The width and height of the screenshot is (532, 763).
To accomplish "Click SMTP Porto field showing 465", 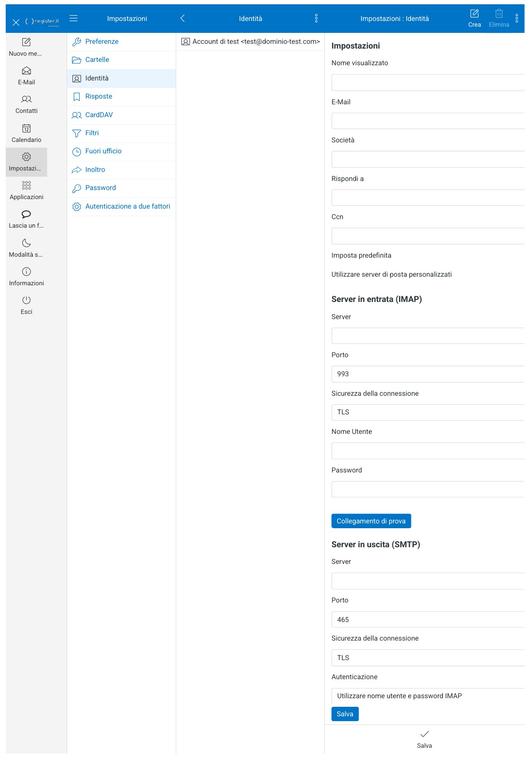I will [428, 620].
